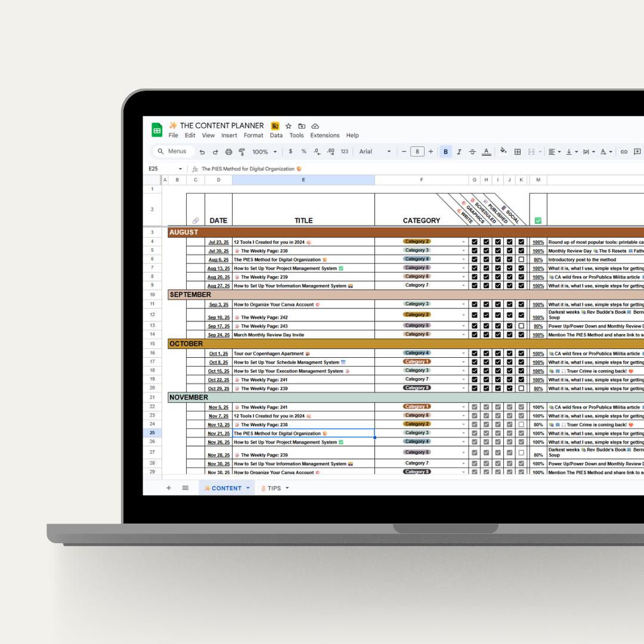Uncheck first checkbox in row 4
Screen dimensions: 644x644
pyautogui.click(x=475, y=242)
